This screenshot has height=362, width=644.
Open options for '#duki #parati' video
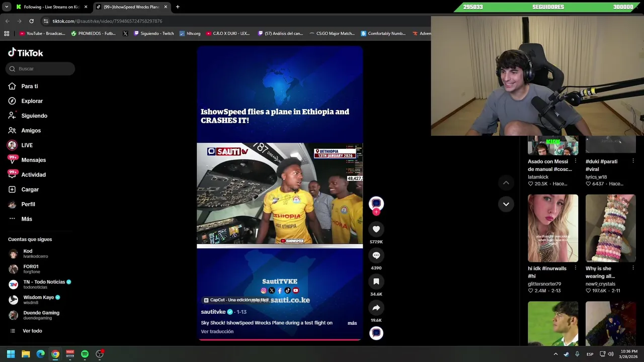click(x=633, y=161)
